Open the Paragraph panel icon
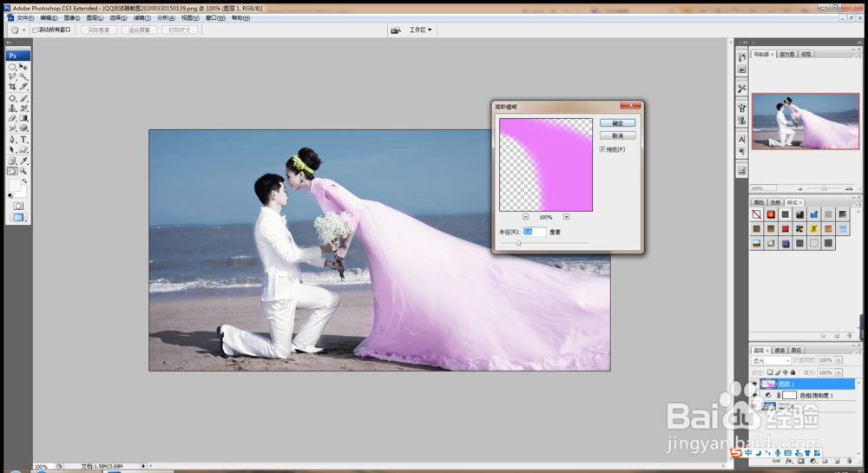The image size is (868, 473). point(742,152)
